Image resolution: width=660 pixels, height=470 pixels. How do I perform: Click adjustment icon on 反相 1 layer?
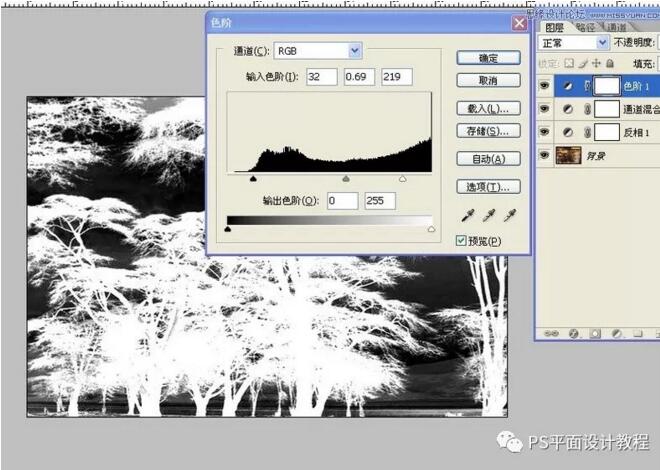click(568, 133)
